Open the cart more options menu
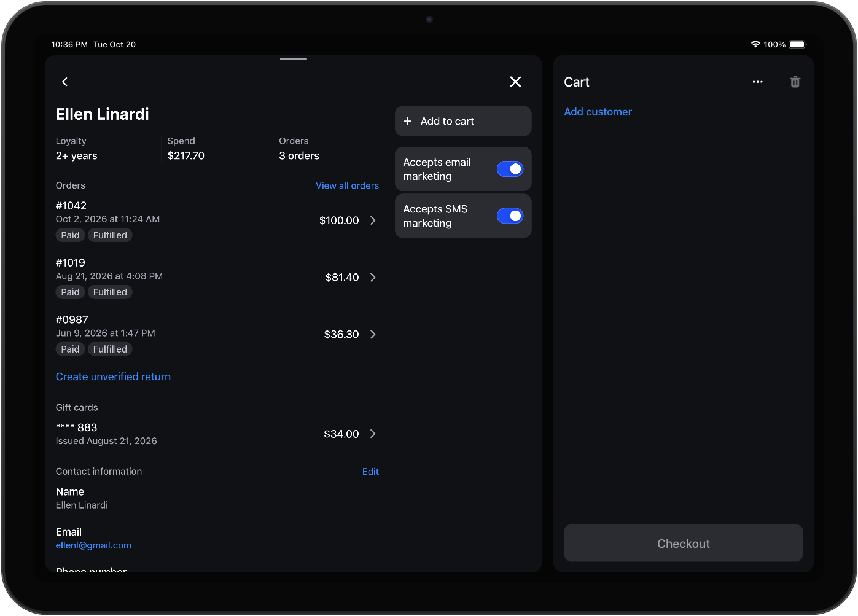Screen dimensions: 858x616 (x=757, y=82)
